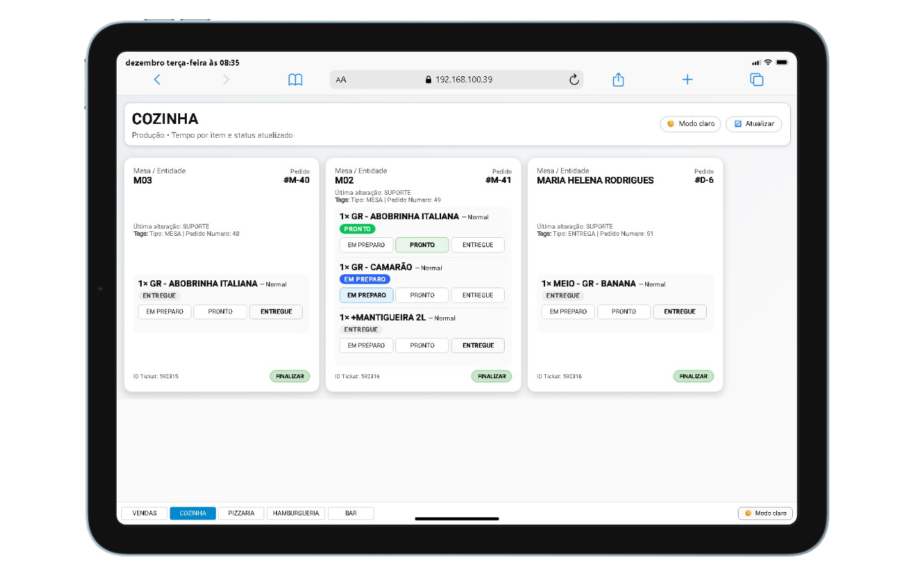The width and height of the screenshot is (924, 583).
Task: Mark M02 Abobrinha Italiana as ENTREGUE
Action: pos(478,245)
